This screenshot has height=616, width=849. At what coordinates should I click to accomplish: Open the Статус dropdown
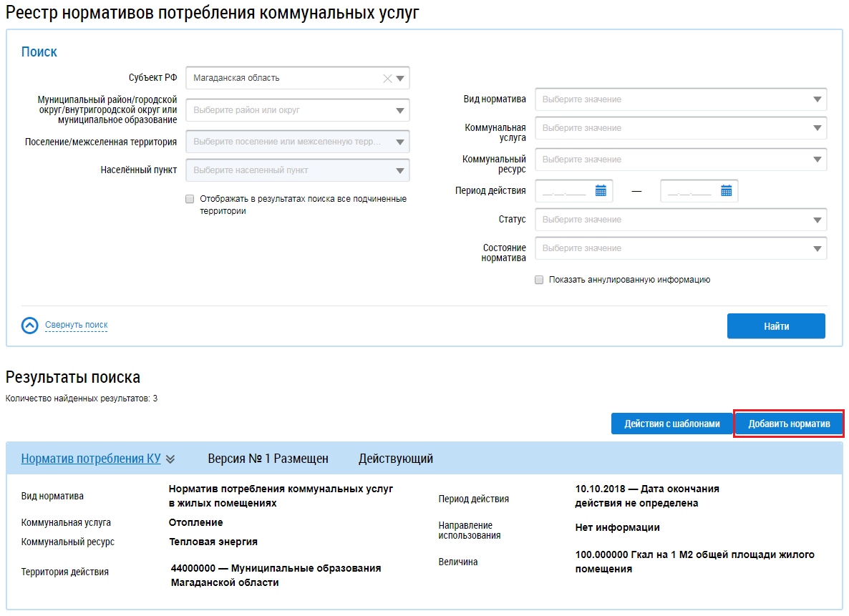pyautogui.click(x=817, y=220)
